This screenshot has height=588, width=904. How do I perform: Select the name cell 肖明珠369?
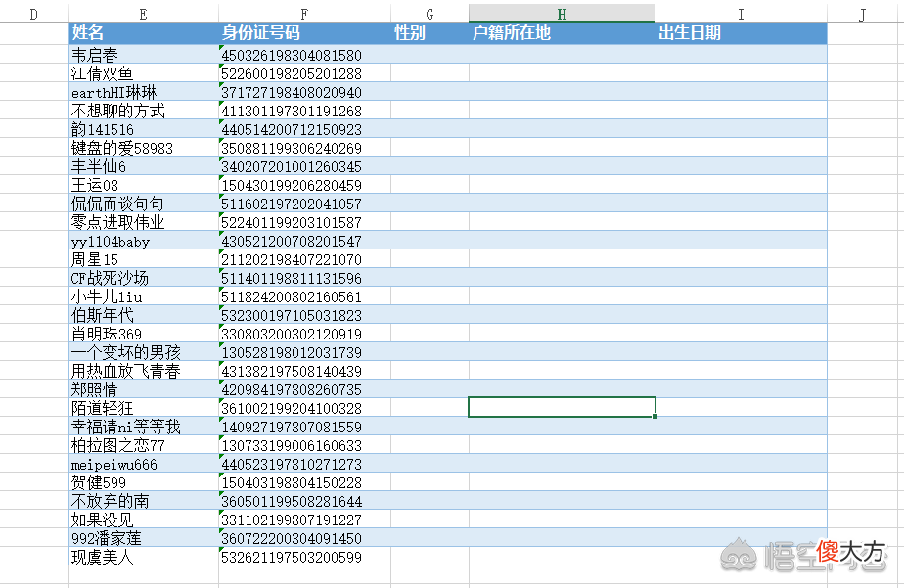point(144,334)
